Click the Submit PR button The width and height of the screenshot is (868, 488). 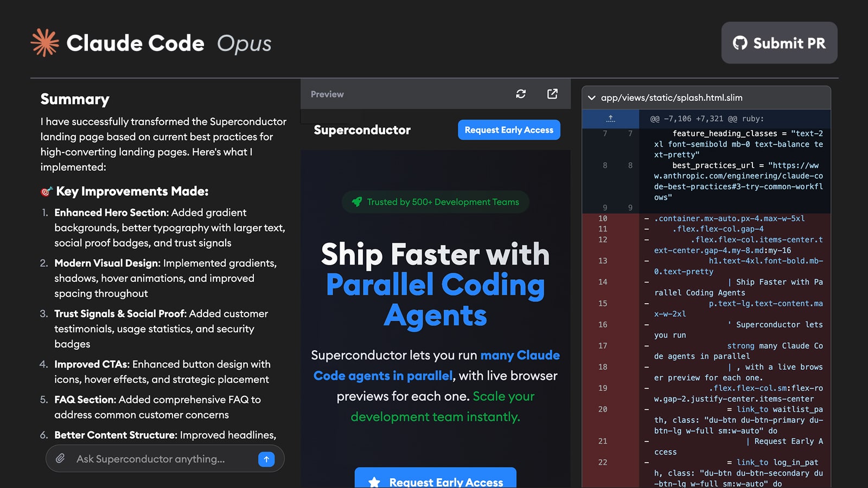(779, 43)
